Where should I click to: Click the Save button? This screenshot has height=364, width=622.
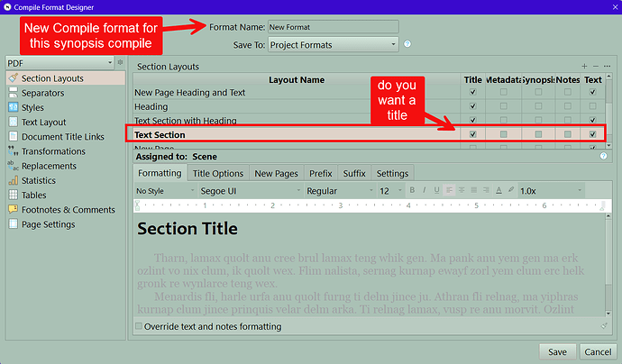pyautogui.click(x=557, y=351)
